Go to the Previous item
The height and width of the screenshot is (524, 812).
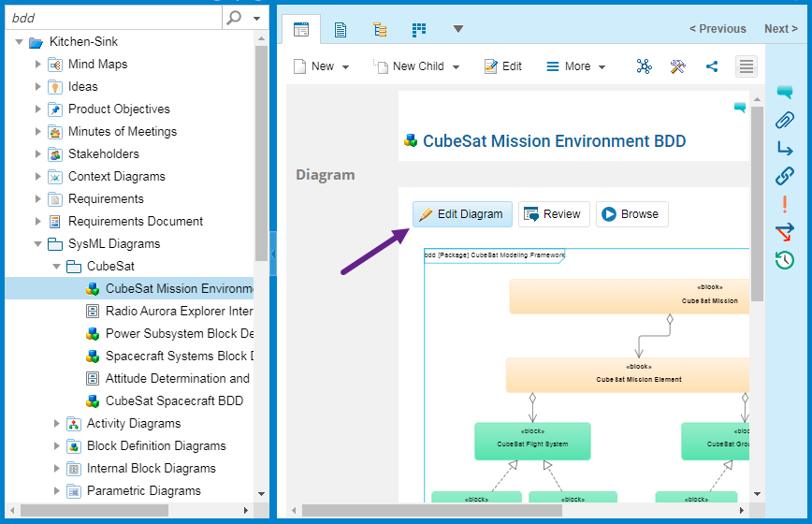tap(718, 29)
